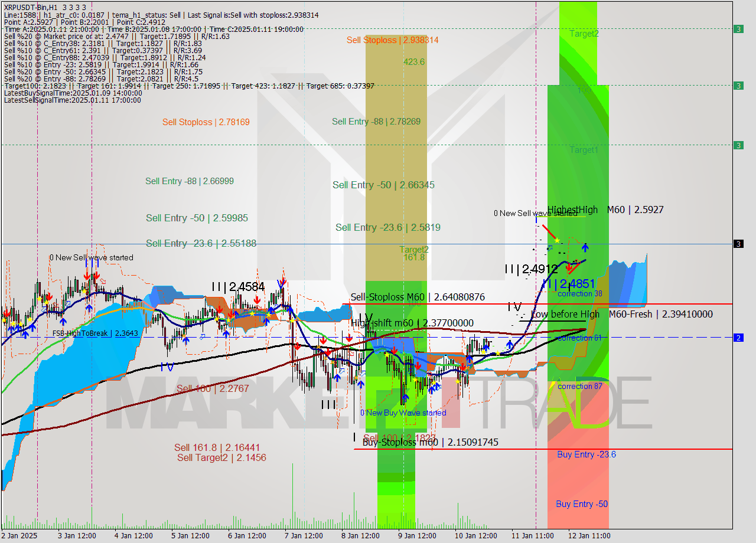Select the 'FSB-HighToBreak | 2.3643' label

(x=95, y=333)
